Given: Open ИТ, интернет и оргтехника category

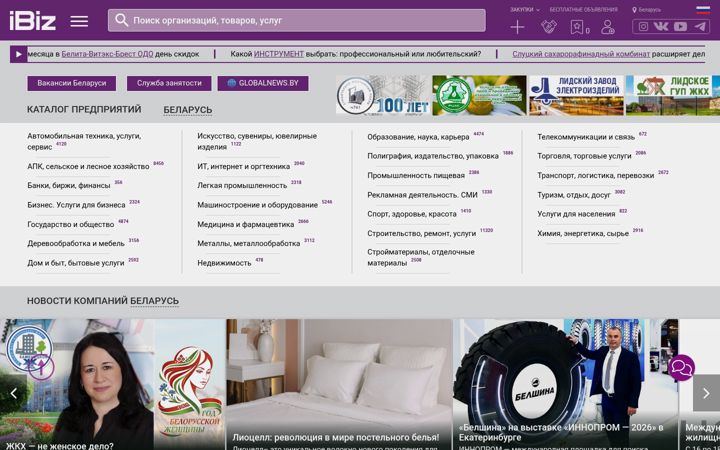Looking at the screenshot, I should pos(244,166).
